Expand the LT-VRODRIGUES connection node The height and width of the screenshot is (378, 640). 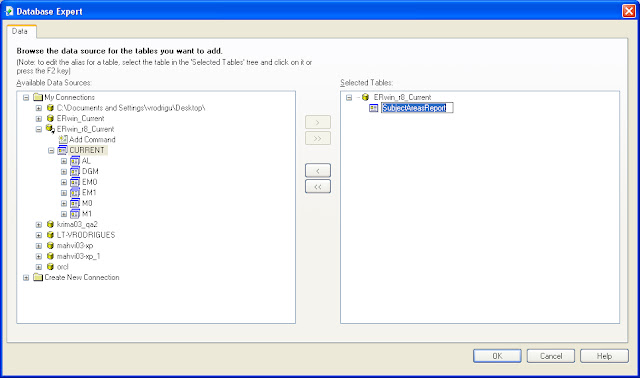pos(38,235)
